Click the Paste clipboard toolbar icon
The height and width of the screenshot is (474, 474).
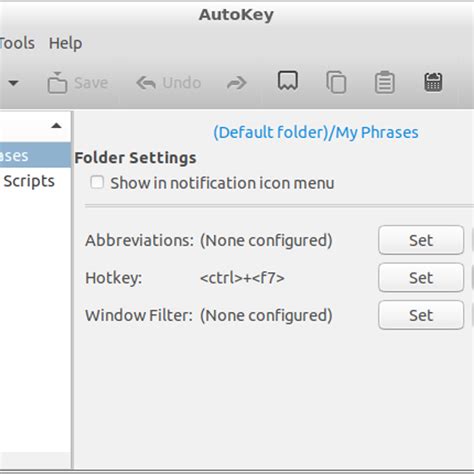385,82
